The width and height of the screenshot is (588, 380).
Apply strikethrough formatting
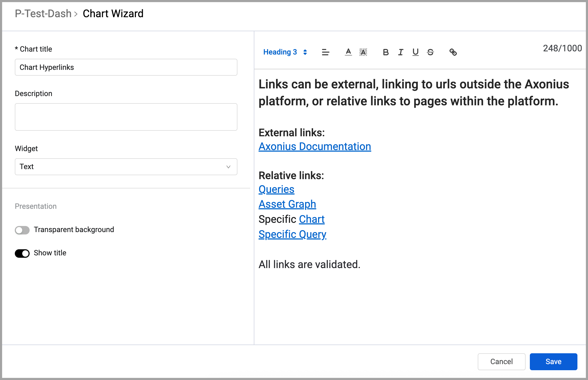(x=430, y=52)
